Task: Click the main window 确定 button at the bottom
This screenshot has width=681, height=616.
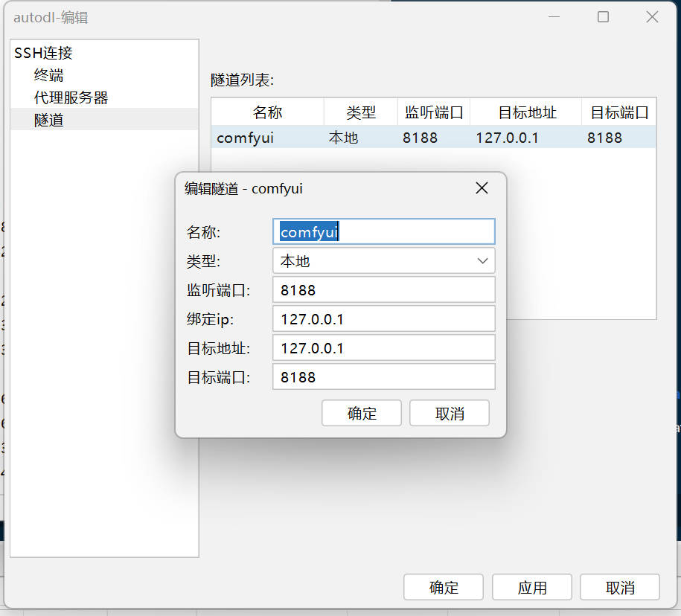Action: 444,587
